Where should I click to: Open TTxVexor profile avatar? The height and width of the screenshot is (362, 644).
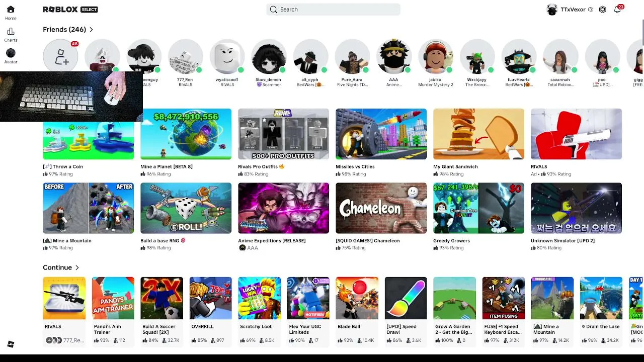(552, 10)
